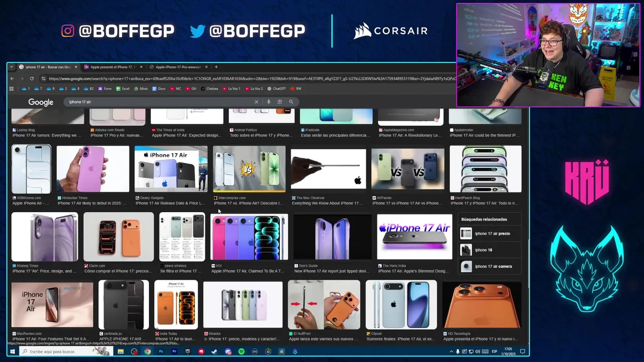
Task: Open the Clarín orange iPhone thumbnail
Action: pos(119,237)
